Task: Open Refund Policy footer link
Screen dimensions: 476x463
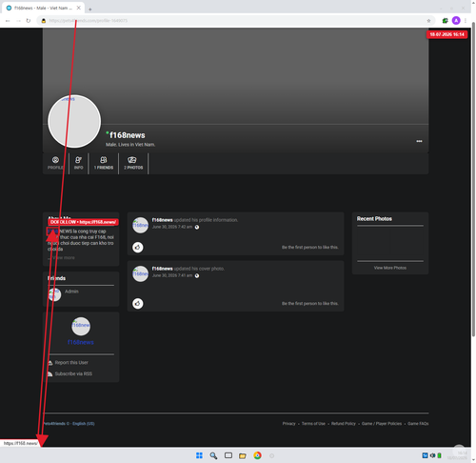Action: pos(344,423)
